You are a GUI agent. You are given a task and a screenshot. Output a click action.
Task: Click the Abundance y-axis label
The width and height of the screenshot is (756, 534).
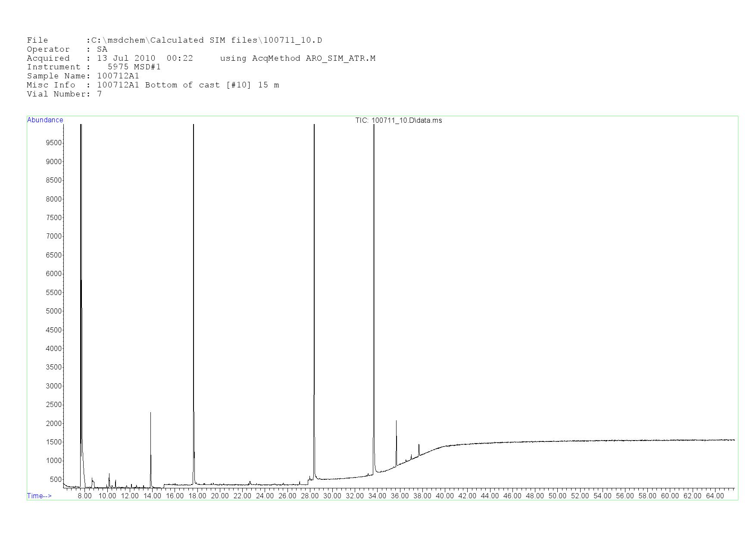click(45, 120)
